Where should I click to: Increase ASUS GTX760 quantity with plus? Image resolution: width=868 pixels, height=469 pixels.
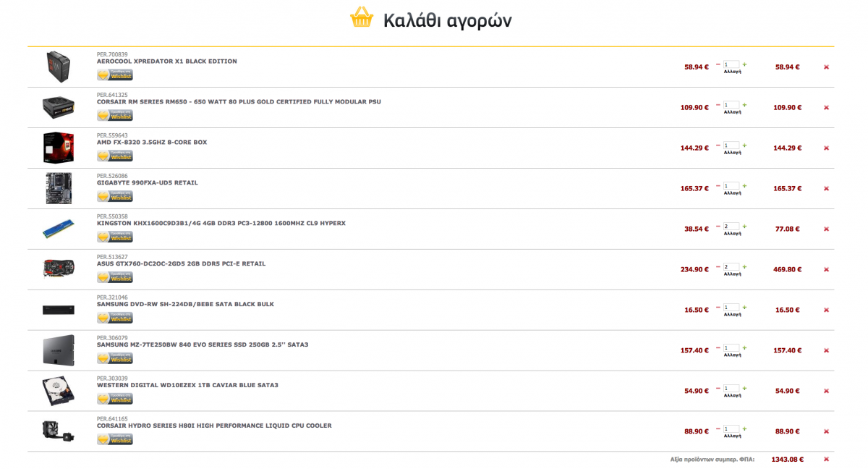tap(744, 267)
